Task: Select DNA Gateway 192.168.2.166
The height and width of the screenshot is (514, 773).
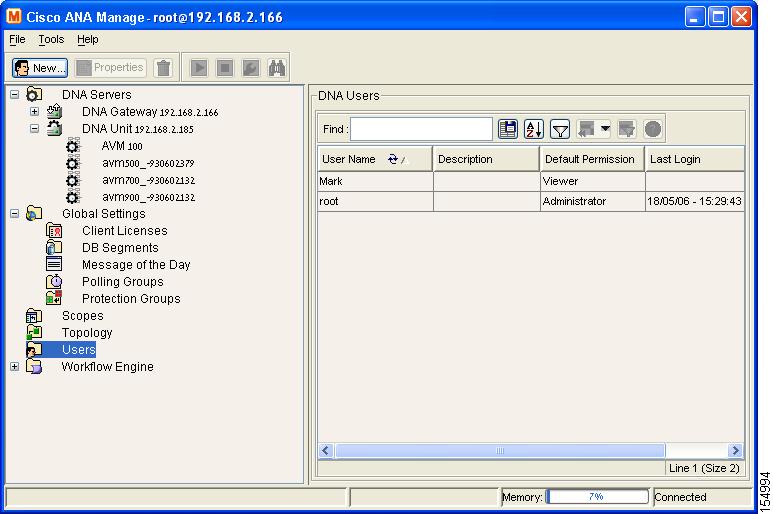Action: point(150,112)
